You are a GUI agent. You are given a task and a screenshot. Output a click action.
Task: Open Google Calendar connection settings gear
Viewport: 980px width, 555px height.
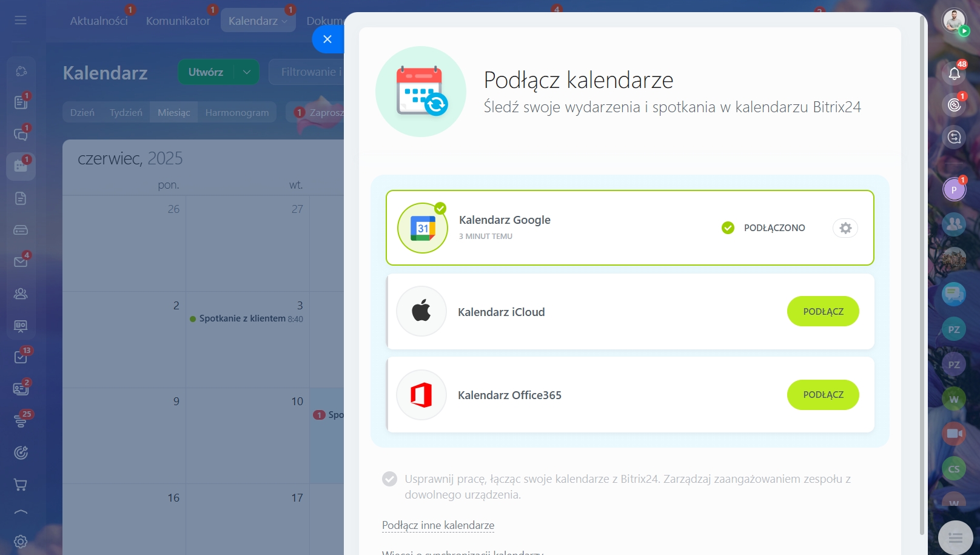tap(845, 228)
